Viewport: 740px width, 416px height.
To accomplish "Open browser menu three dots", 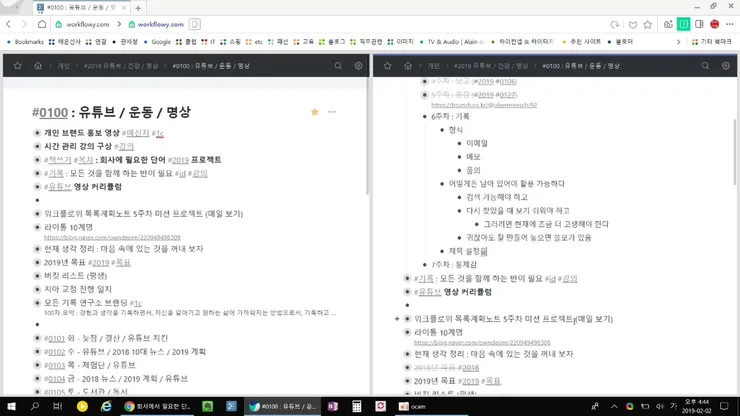I will 730,24.
